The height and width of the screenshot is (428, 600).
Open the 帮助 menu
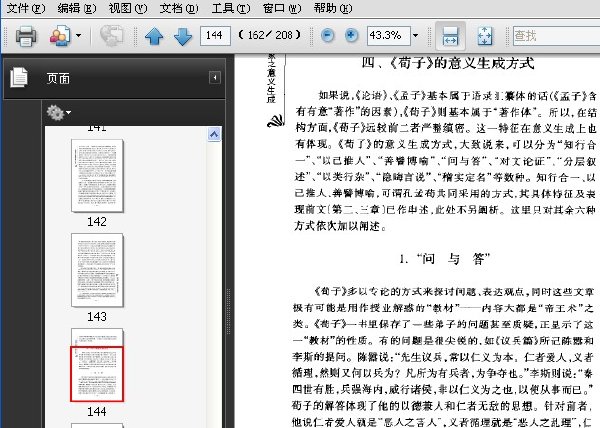coord(333,8)
